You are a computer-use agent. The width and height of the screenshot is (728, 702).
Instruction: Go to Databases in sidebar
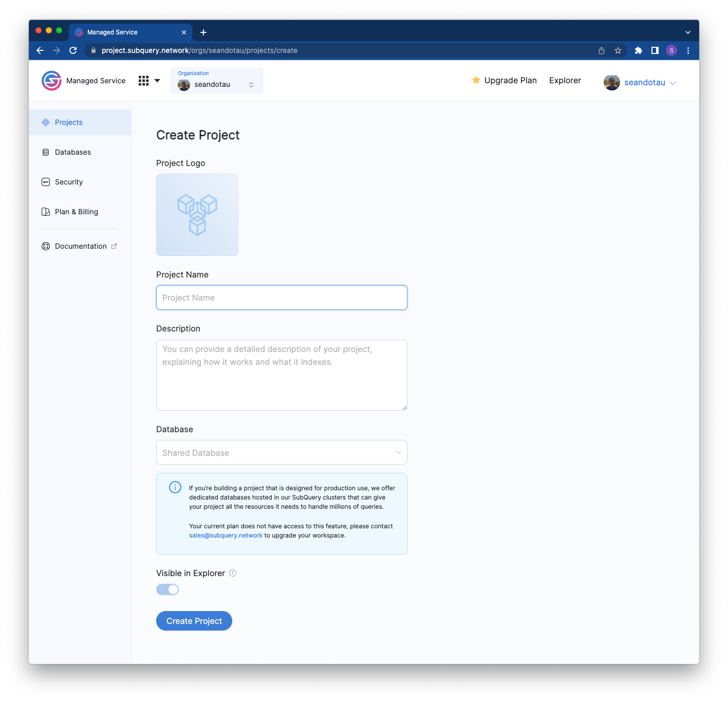(x=72, y=152)
